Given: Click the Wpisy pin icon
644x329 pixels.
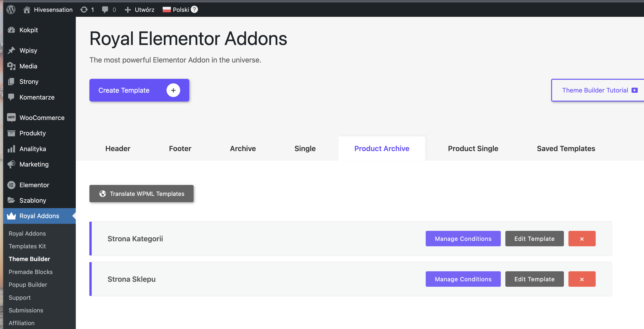Looking at the screenshot, I should [11, 50].
